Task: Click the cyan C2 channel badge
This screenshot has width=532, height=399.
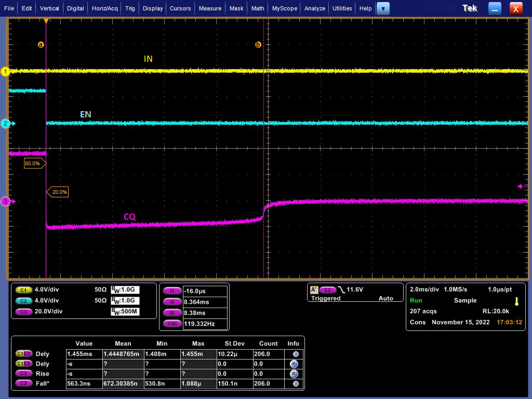Action: click(x=23, y=300)
